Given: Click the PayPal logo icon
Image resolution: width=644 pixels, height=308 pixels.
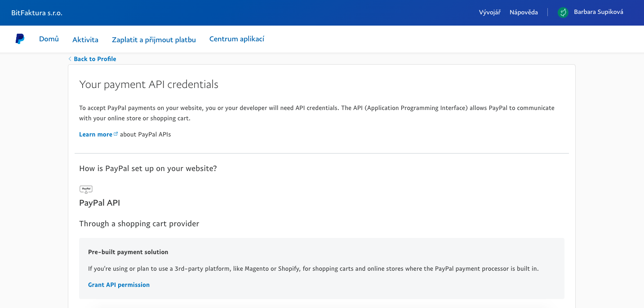Looking at the screenshot, I should (20, 39).
